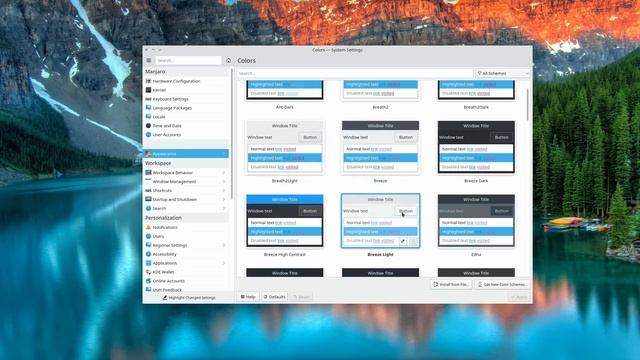Image resolution: width=640 pixels, height=360 pixels.
Task: Click the KDE Wallet icon
Action: [x=148, y=272]
